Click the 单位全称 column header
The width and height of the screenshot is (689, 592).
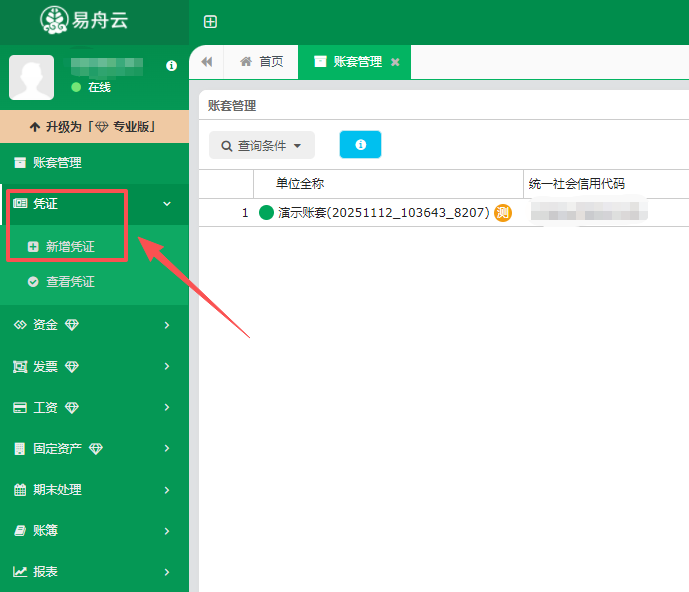click(x=300, y=184)
